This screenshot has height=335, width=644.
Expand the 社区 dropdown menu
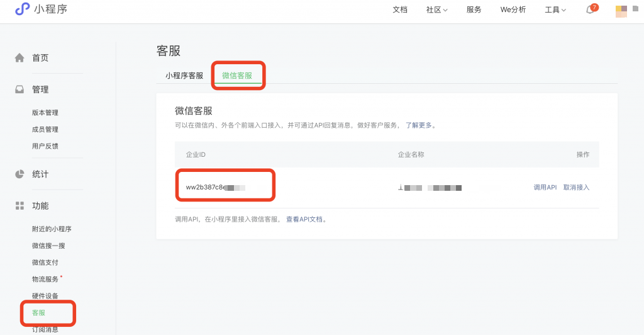436,10
